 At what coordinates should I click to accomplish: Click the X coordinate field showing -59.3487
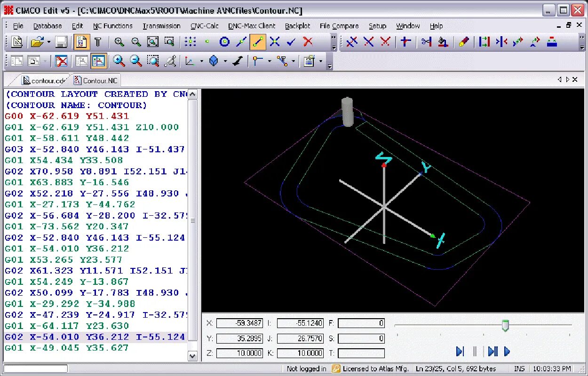point(239,323)
